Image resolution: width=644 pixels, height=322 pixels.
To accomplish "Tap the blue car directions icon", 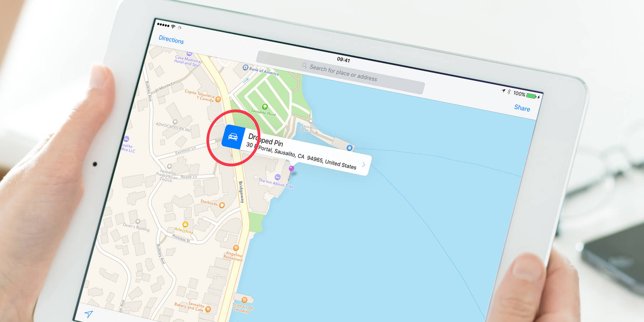I will click(233, 137).
